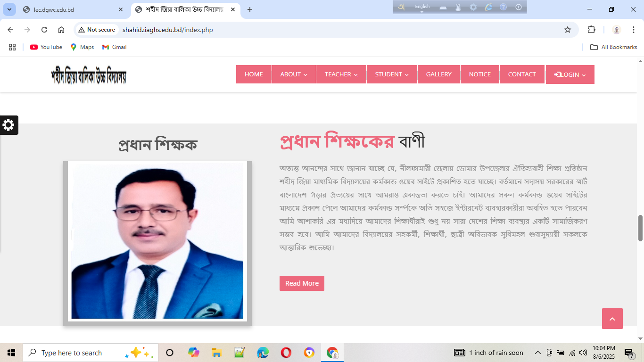The height and width of the screenshot is (362, 644).
Task: Open the settings gear panel on left edge
Action: (x=8, y=125)
